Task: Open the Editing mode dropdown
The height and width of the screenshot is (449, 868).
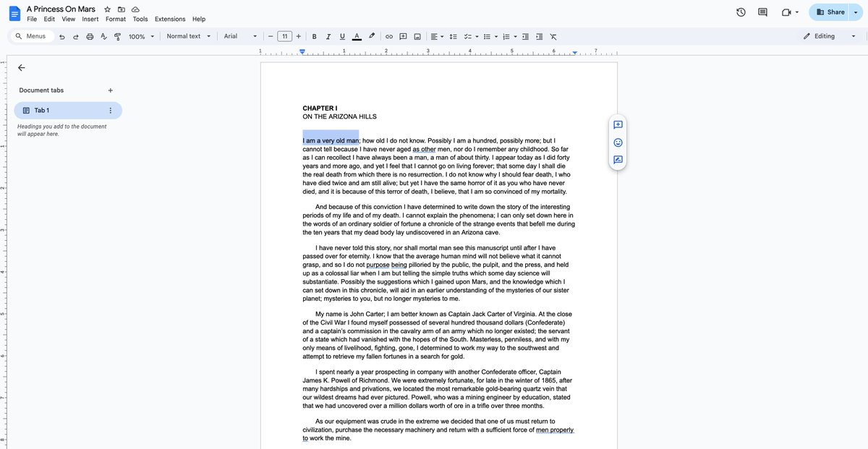Action: pos(829,36)
